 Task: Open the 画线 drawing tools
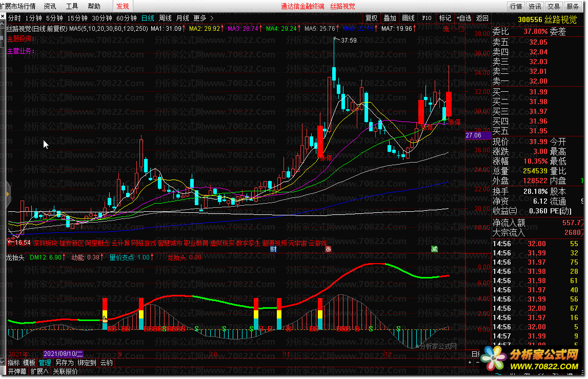[409, 18]
